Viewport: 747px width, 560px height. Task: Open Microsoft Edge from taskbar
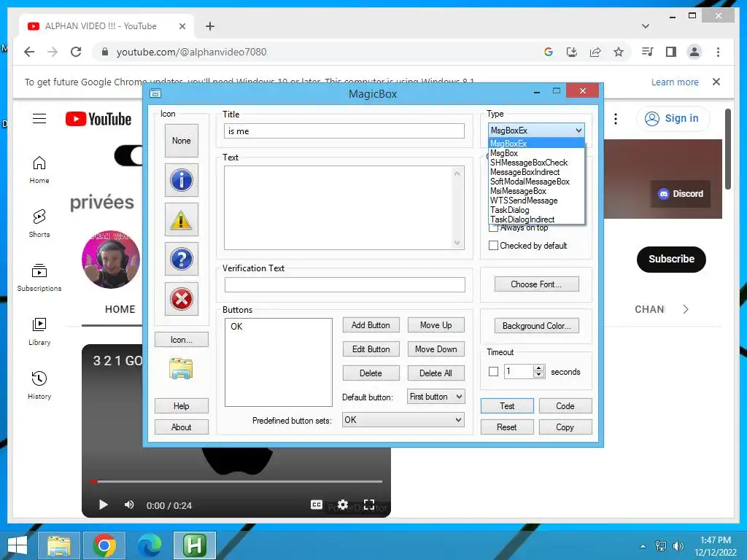click(149, 545)
